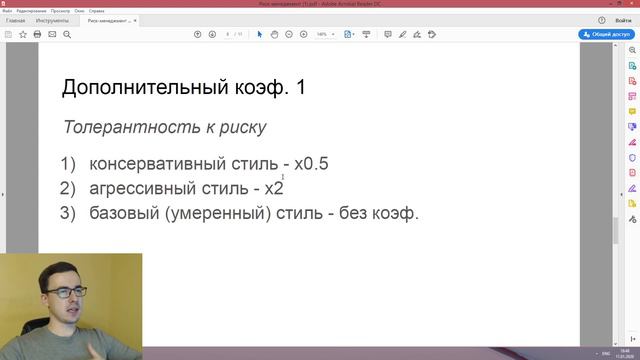Open Send for comments tool in right panel

632,127
